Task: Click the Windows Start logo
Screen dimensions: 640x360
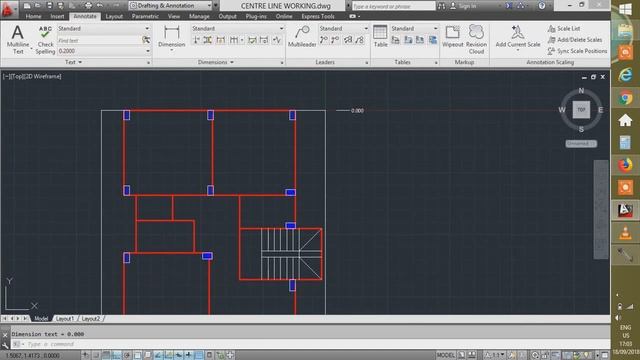Action: click(x=625, y=9)
